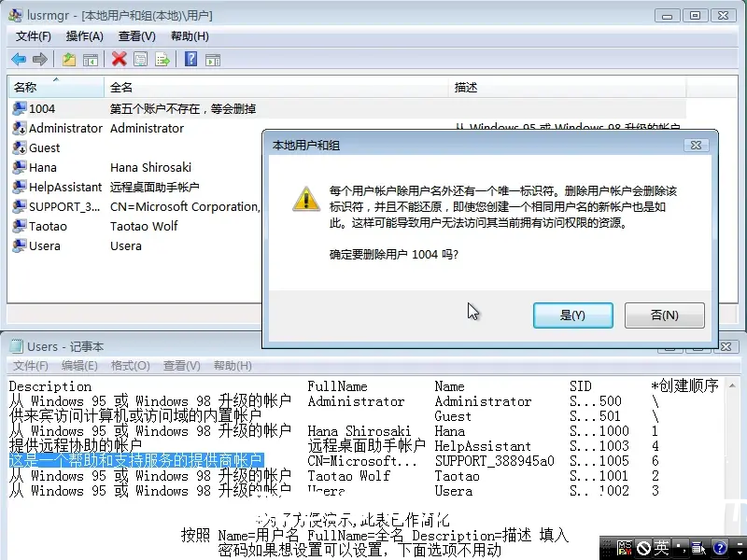This screenshot has height=560, width=747.
Task: Select the SUPPORT_3... user name in the list
Action: pyautogui.click(x=64, y=206)
